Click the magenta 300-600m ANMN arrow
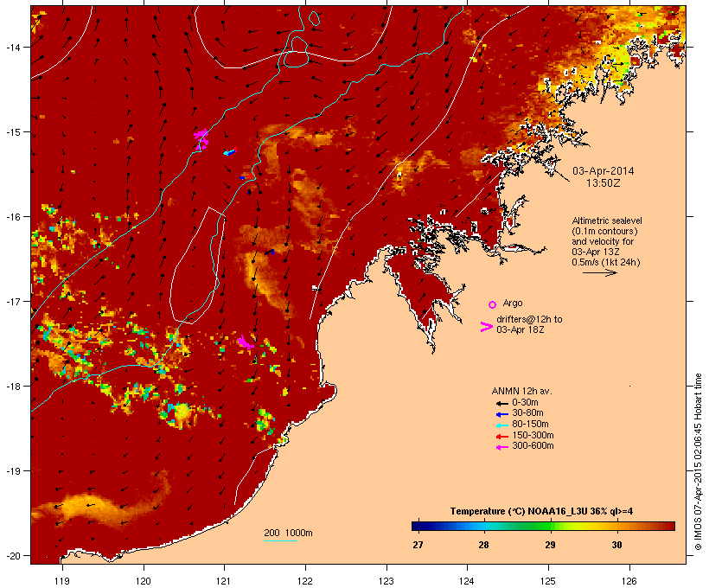The width and height of the screenshot is (709, 588). point(501,447)
